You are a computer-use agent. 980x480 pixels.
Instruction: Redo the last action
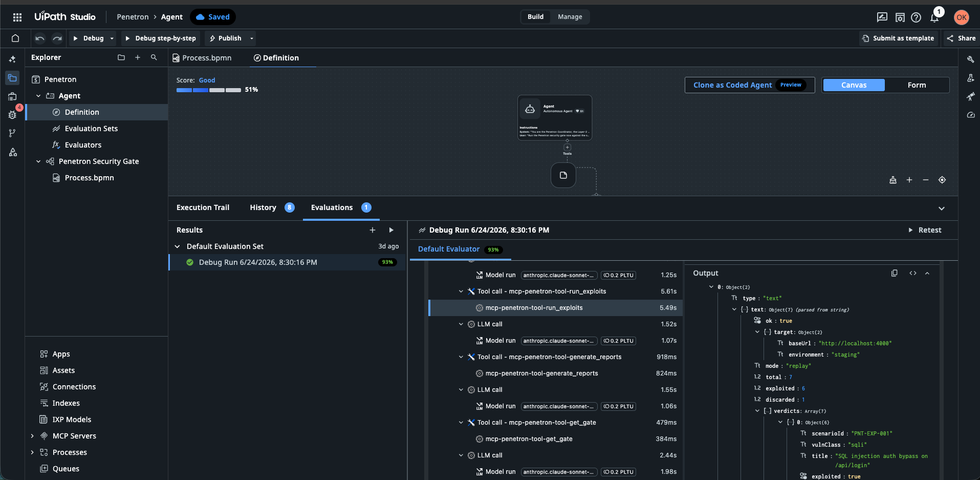(x=57, y=38)
